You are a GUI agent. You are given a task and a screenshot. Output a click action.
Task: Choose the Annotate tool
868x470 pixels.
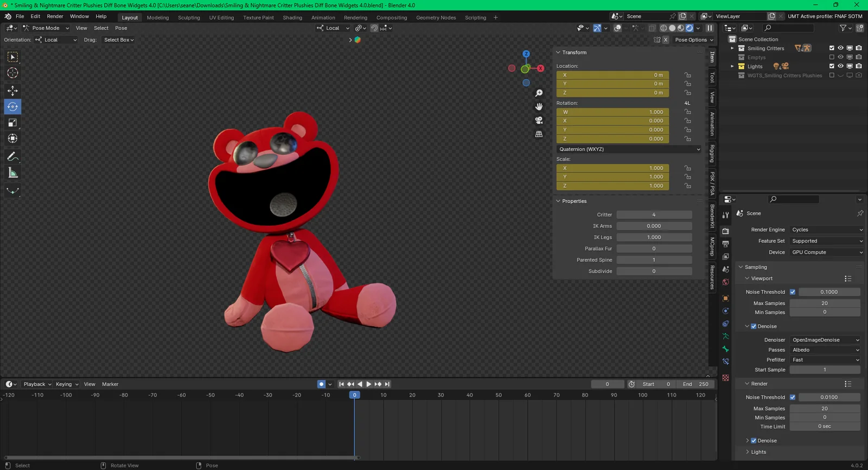[12, 157]
